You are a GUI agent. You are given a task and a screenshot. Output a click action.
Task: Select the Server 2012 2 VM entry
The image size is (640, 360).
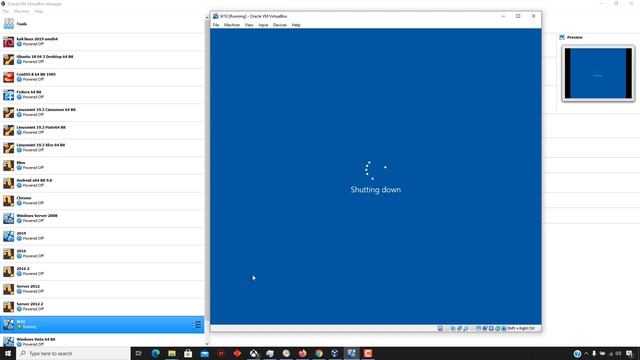click(x=102, y=307)
